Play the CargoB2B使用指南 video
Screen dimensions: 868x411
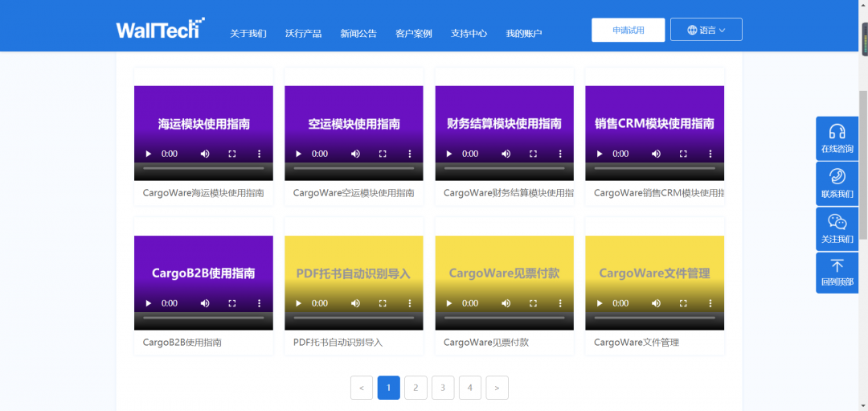pos(149,303)
